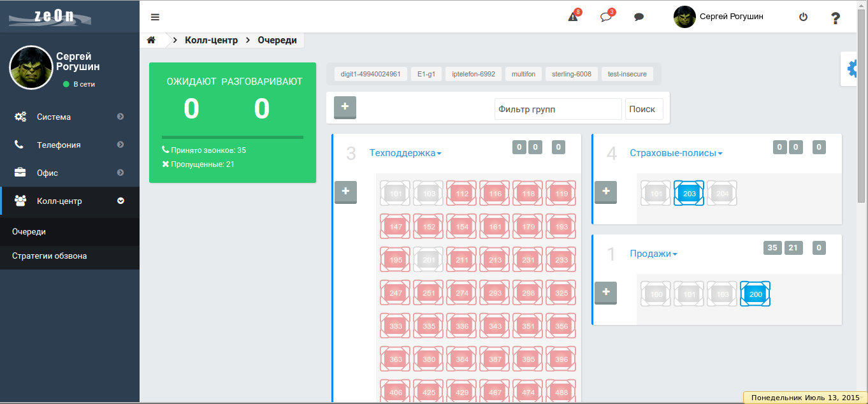Expand Офис menu

point(69,173)
